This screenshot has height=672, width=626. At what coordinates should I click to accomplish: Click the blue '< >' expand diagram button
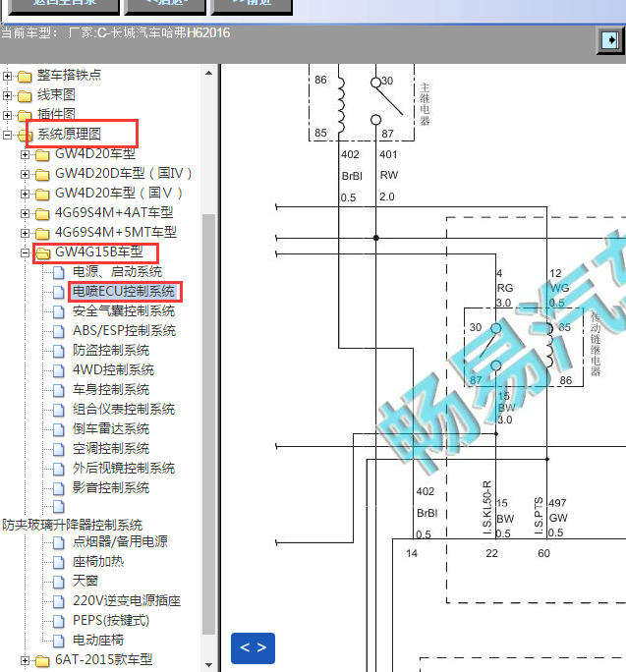coord(253,648)
